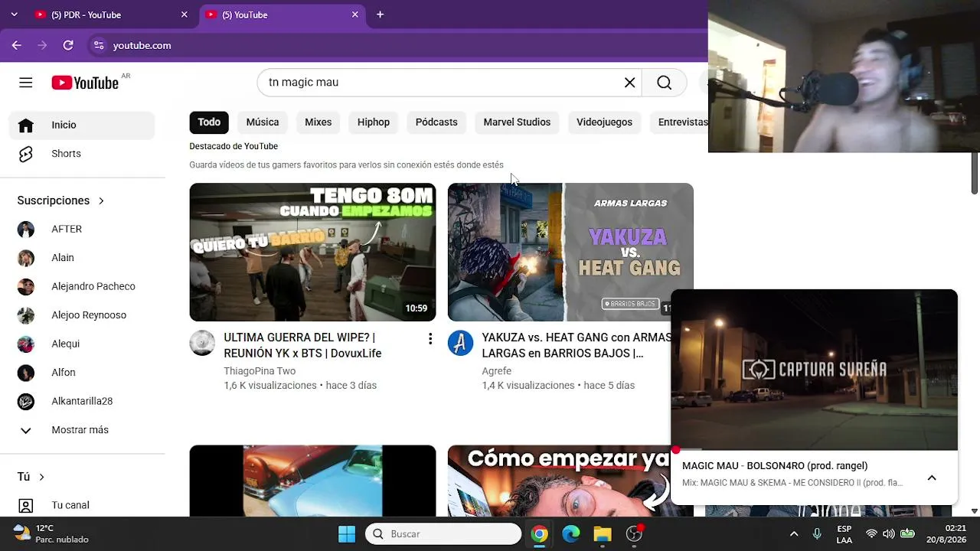This screenshot has height=551, width=980.
Task: Click the ThiagoPina Two channel avatar
Action: [202, 343]
